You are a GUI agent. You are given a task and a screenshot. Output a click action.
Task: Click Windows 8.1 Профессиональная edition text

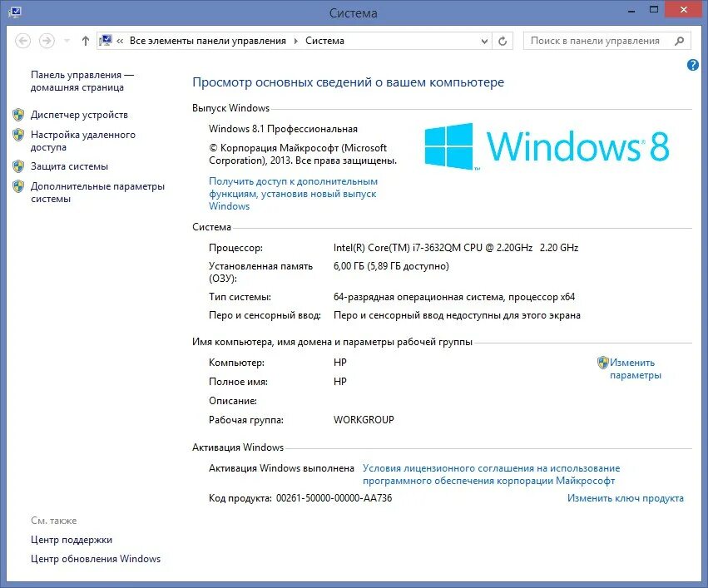[x=283, y=129]
